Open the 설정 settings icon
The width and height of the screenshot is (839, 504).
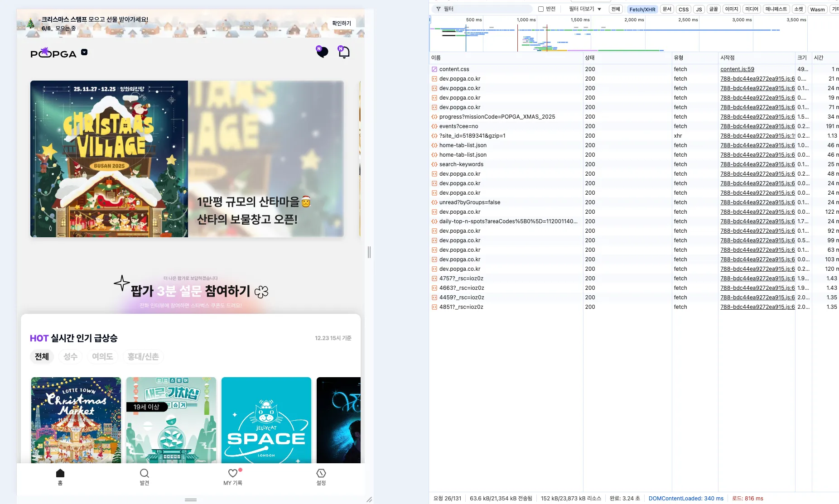321,474
